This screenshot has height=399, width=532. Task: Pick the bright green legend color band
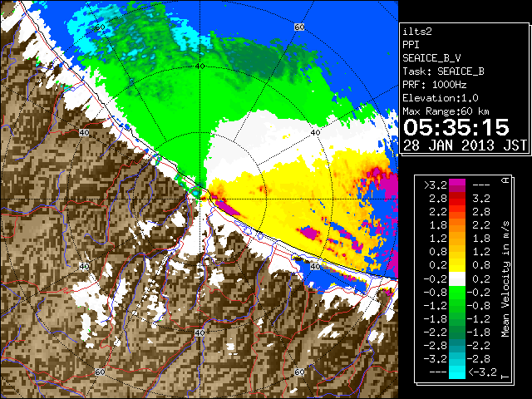pos(457,293)
